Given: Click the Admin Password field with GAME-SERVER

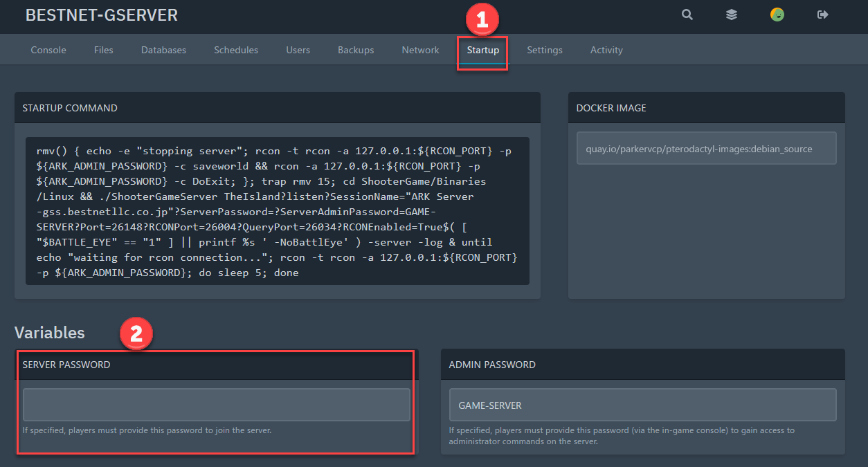Looking at the screenshot, I should (642, 405).
